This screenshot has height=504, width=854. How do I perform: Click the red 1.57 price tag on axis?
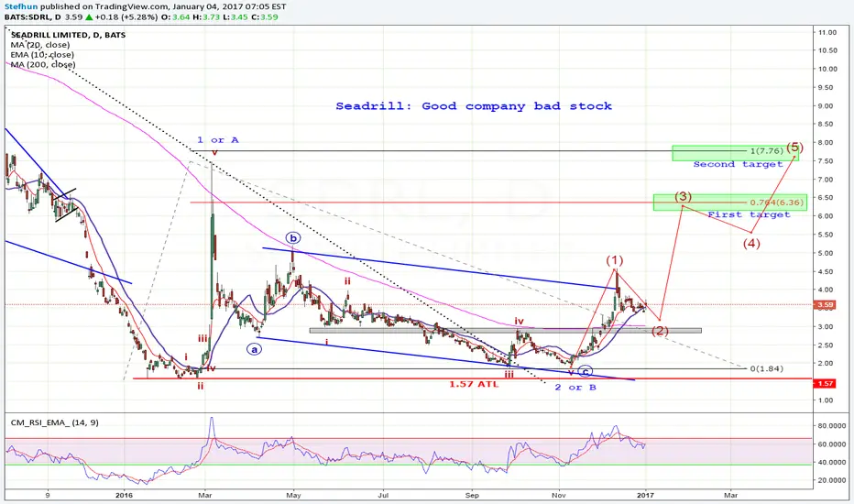coord(825,384)
